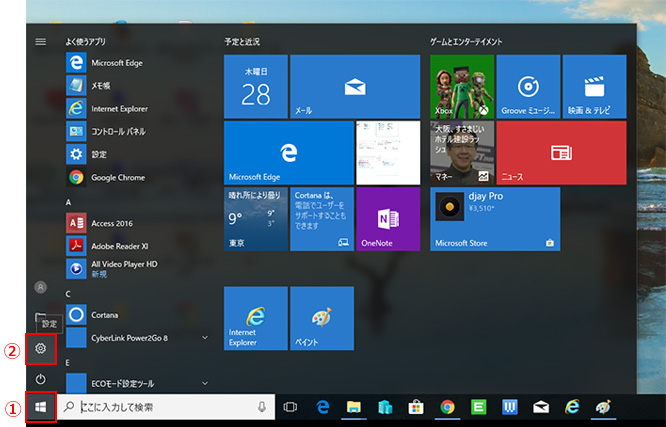Click the microphone icon in the search box
The image size is (666, 427).
coord(262,407)
